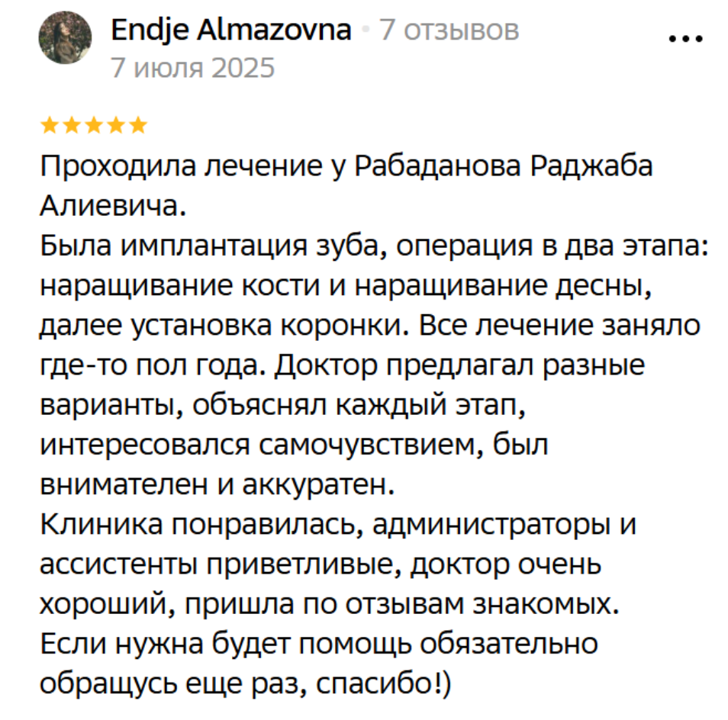Click the "7 отзывов" review count
Image resolution: width=728 pixels, height=720 pixels.
click(x=449, y=31)
